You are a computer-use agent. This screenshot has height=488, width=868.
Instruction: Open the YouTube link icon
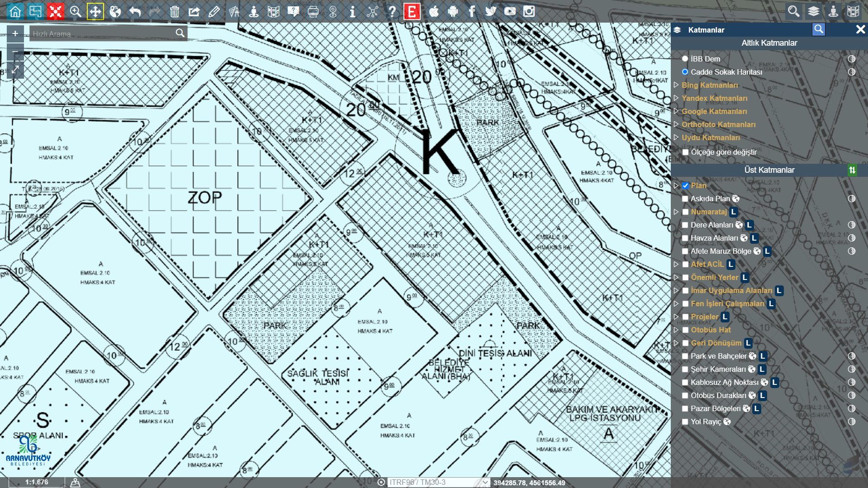(x=510, y=11)
